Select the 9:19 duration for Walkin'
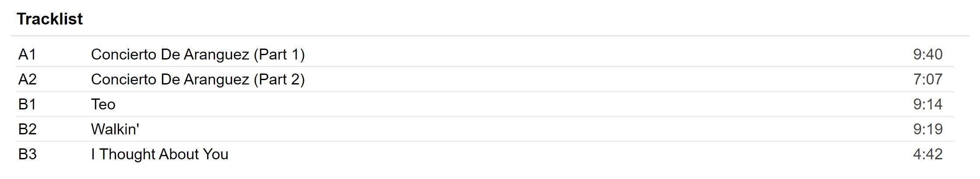The height and width of the screenshot is (179, 980). [927, 129]
